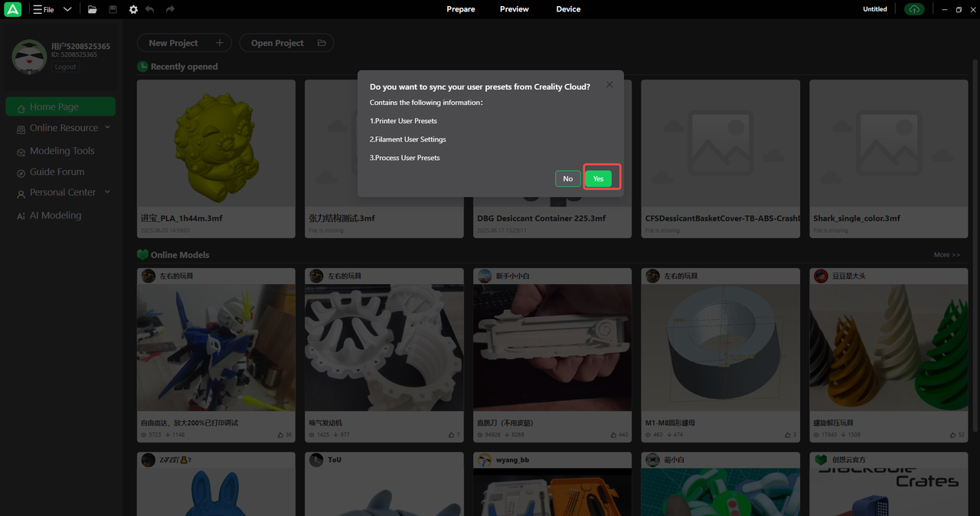
Task: Open settings via the gear icon
Action: [x=133, y=9]
